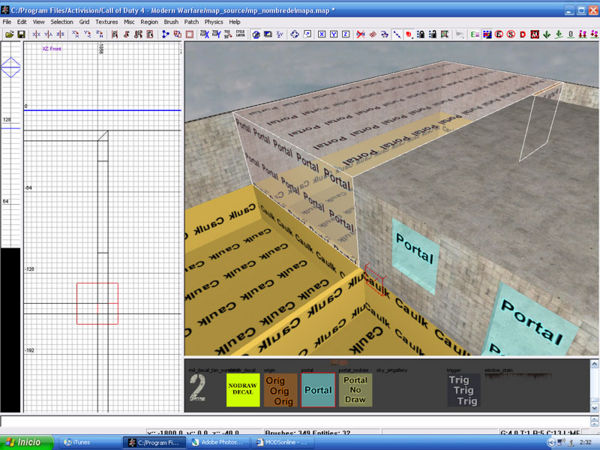The height and width of the screenshot is (450, 600).
Task: Select the number 2 decal texture
Action: pyautogui.click(x=198, y=388)
